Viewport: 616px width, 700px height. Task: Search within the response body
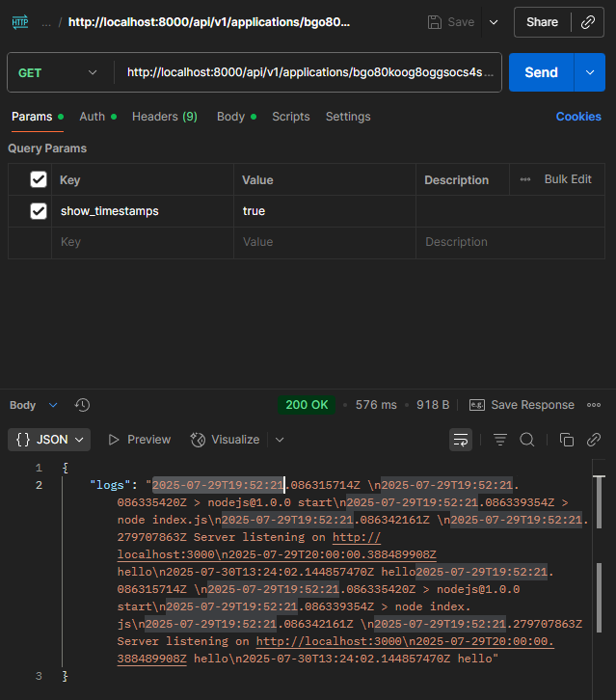click(x=527, y=440)
